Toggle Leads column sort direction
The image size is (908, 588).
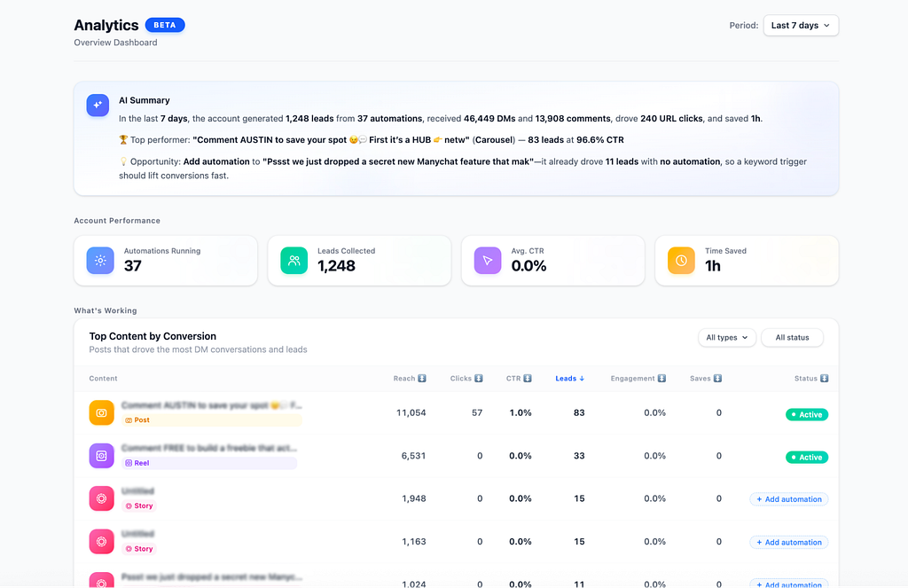570,379
